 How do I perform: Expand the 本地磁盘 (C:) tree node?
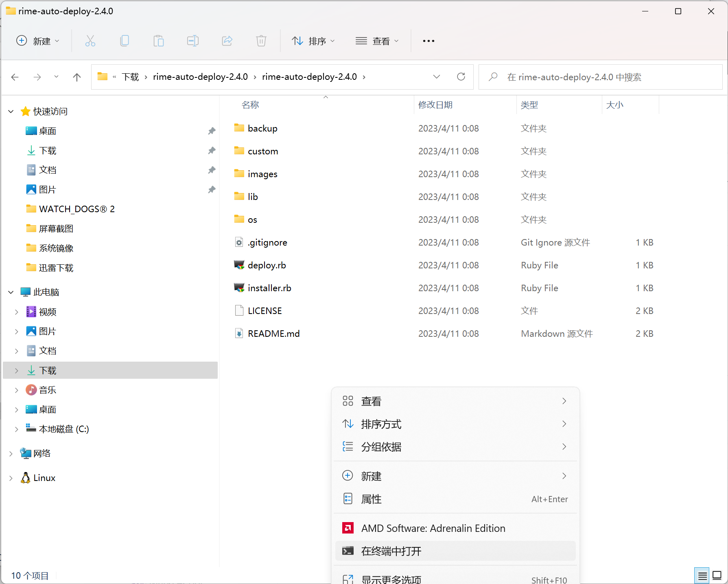[16, 429]
